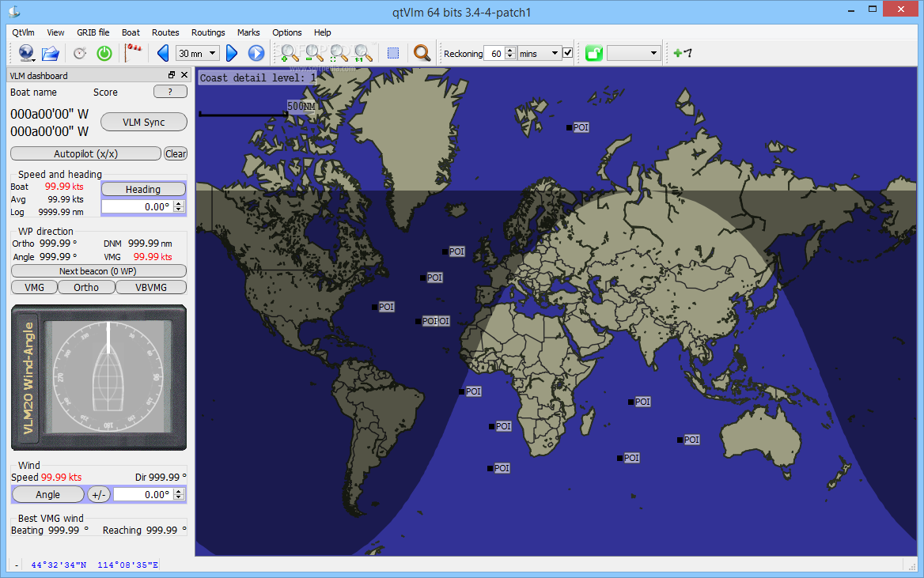
Task: Click the zoom to selection magnifier
Action: click(339, 53)
